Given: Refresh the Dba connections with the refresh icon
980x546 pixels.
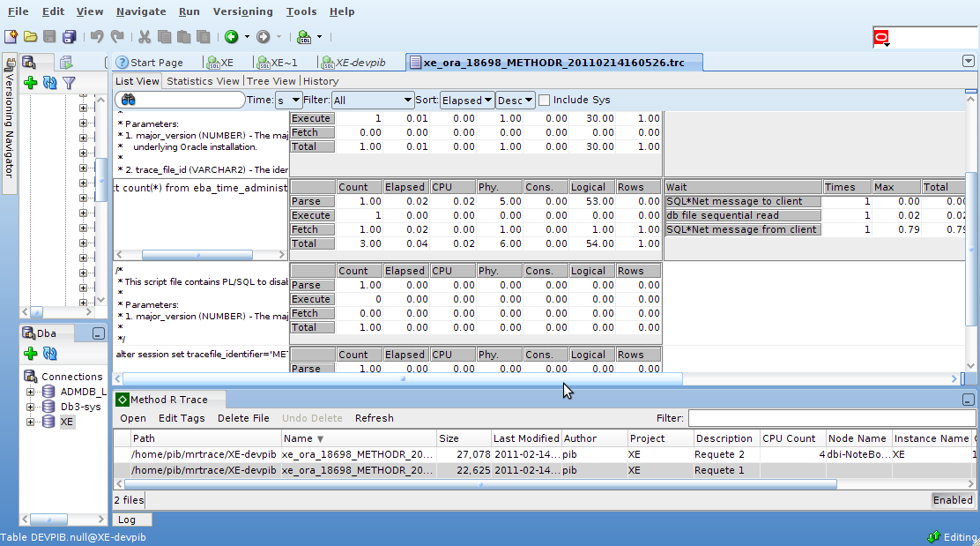Looking at the screenshot, I should [50, 354].
